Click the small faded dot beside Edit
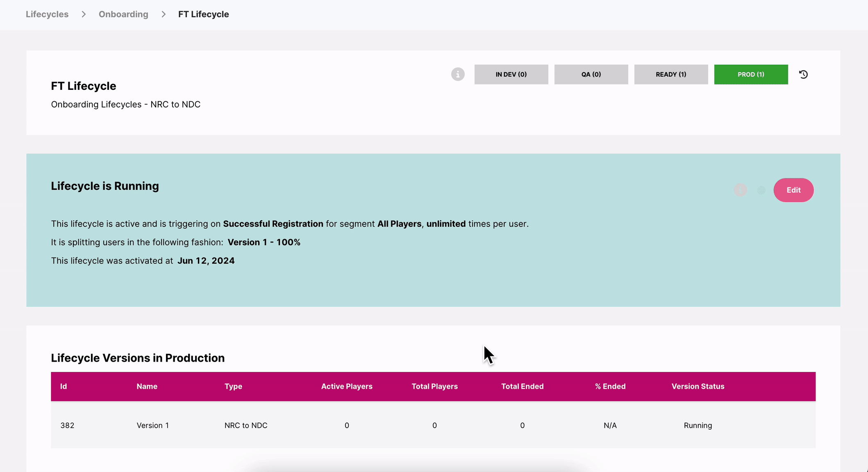Viewport: 868px width, 472px height. pos(761,190)
